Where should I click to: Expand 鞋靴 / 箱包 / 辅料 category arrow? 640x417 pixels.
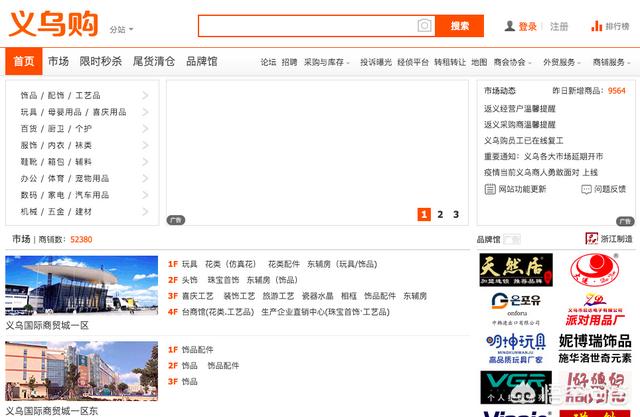(x=145, y=162)
